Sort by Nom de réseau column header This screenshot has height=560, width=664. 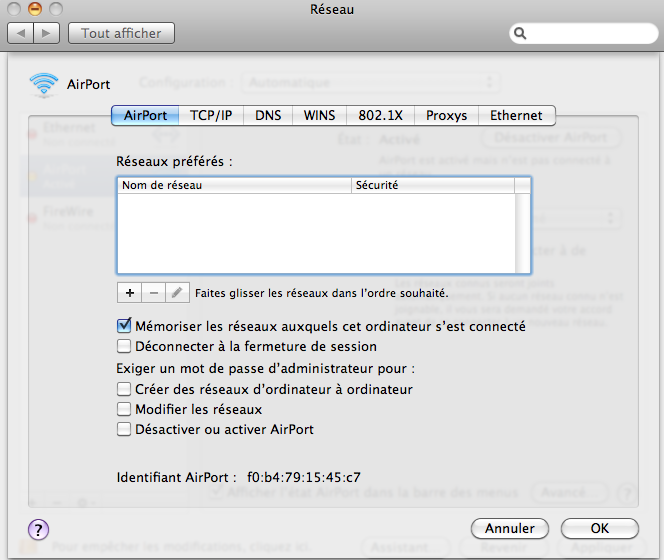pos(234,186)
